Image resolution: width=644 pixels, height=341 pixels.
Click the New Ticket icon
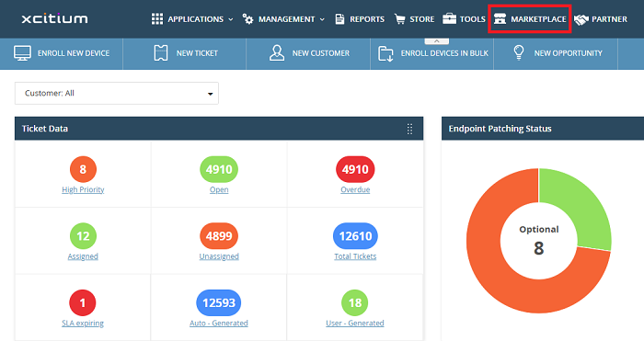pos(161,53)
